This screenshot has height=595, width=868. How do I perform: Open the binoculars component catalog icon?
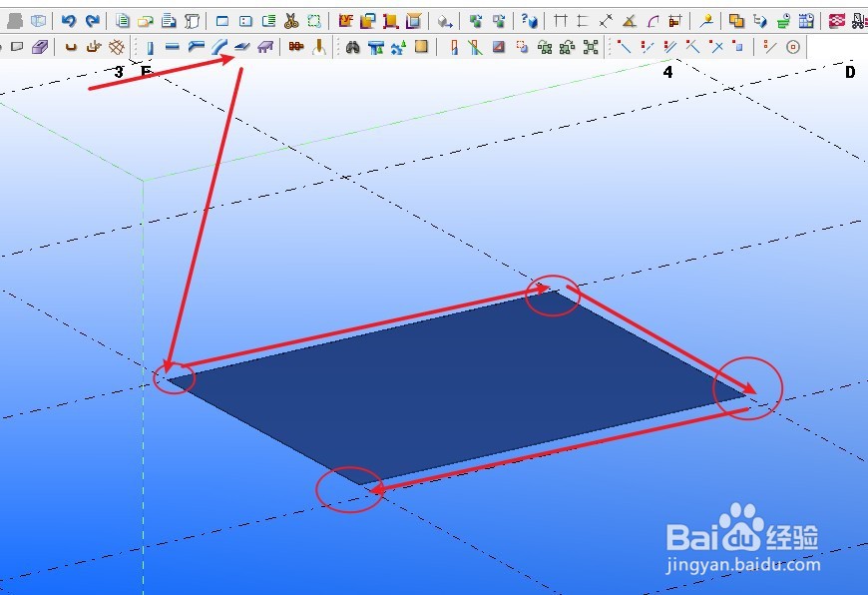click(352, 47)
